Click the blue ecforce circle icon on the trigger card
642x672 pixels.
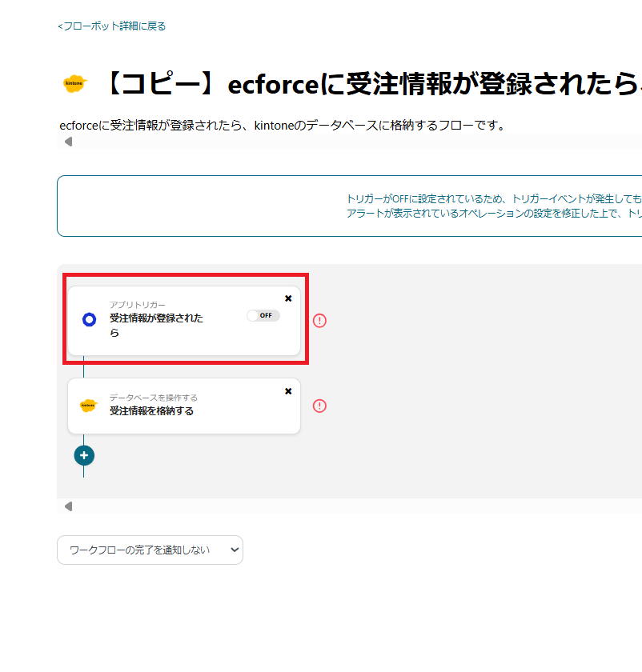89,319
